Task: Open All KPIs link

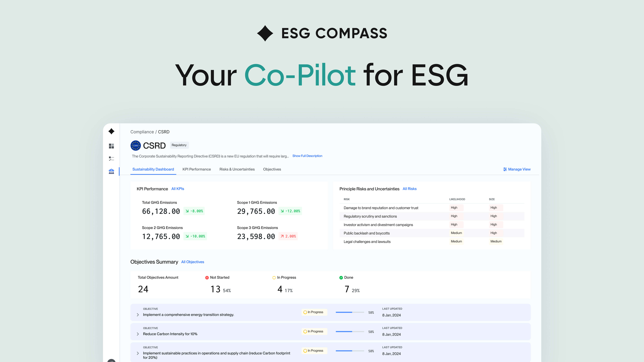Action: (x=178, y=189)
